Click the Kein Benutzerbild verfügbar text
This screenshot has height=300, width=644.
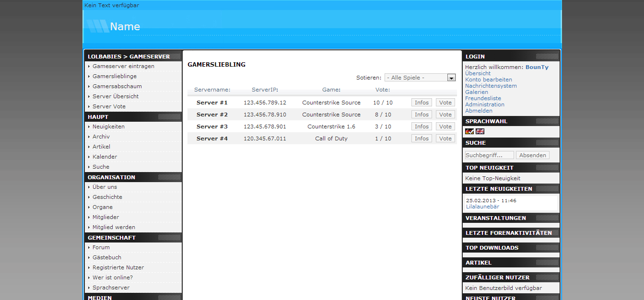503,288
